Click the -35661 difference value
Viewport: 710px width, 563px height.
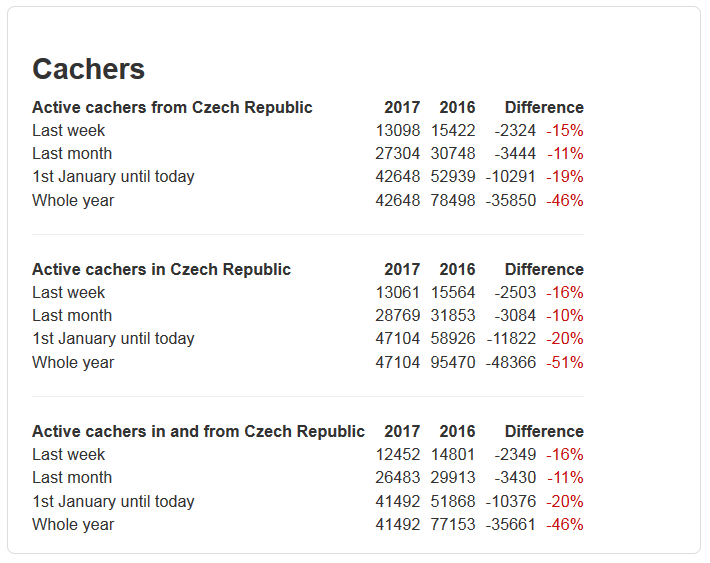point(511,525)
